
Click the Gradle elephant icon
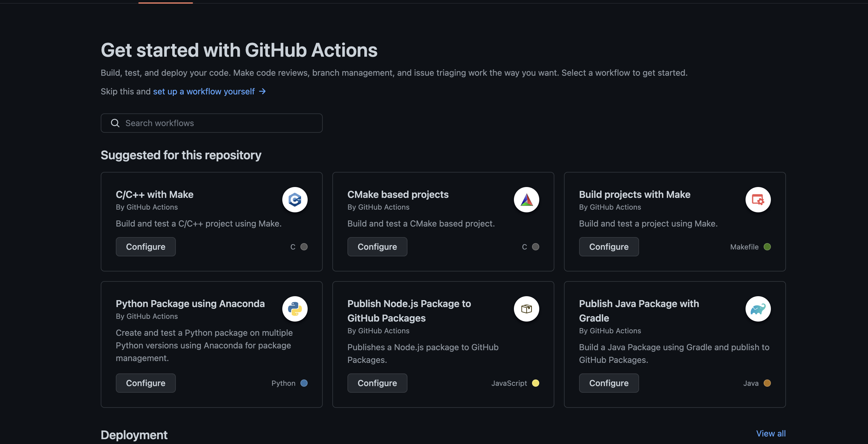(x=758, y=309)
